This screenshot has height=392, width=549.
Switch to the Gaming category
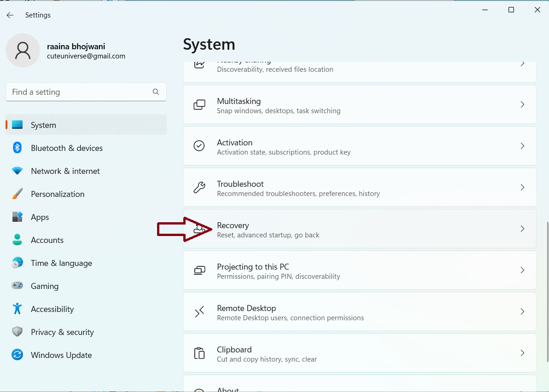click(x=45, y=286)
